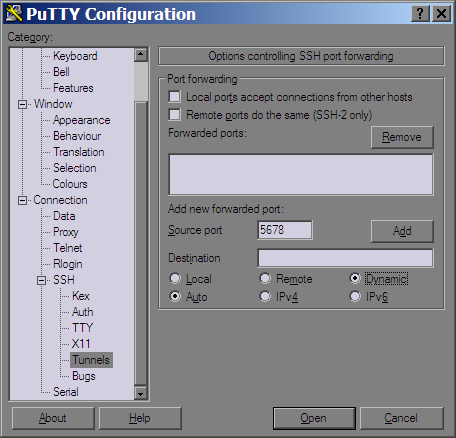
Task: Click inside the Forwarded ports list box
Action: click(301, 174)
